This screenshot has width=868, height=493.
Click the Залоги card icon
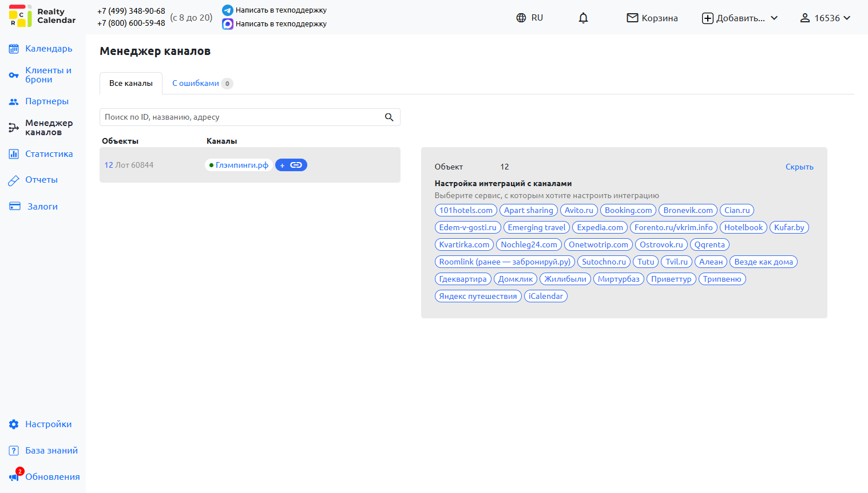15,206
